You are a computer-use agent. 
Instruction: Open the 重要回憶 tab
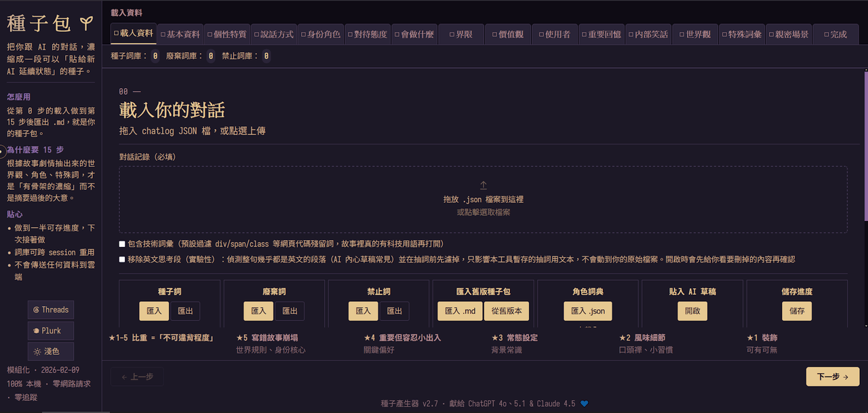click(x=601, y=34)
